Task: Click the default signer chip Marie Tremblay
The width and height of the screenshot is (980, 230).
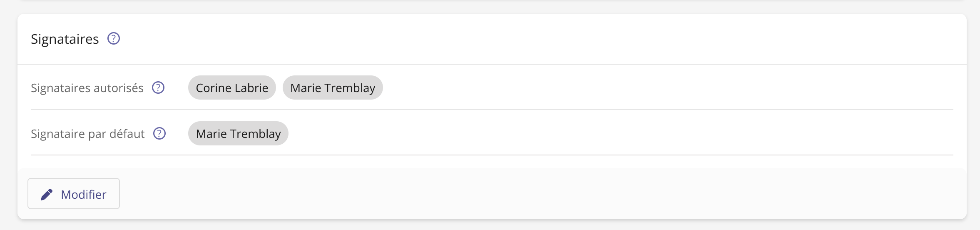Action: pos(238,134)
